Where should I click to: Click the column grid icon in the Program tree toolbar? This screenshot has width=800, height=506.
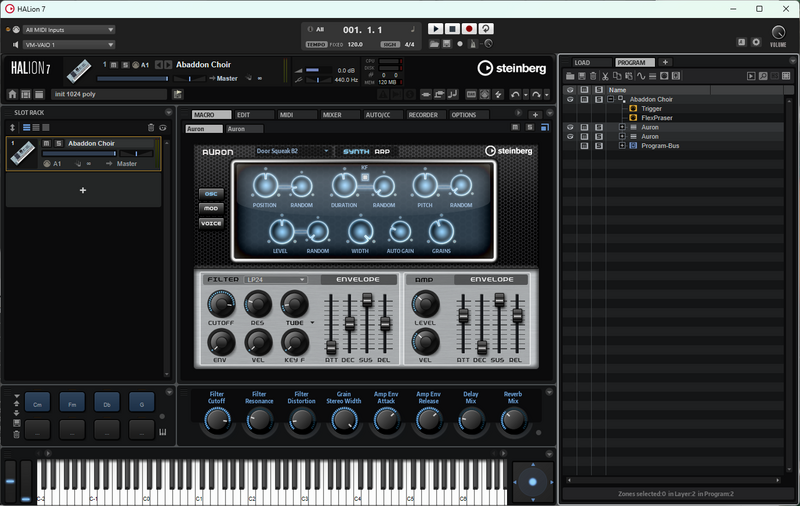pyautogui.click(x=786, y=76)
